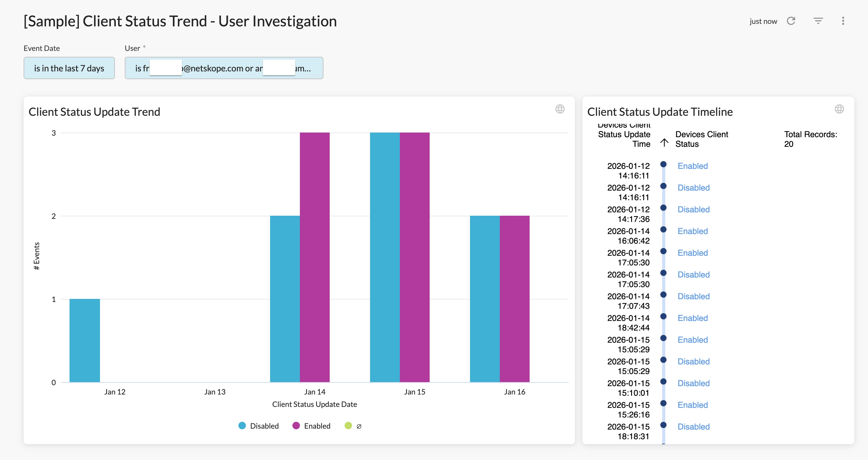Click the Enabled bar for Jan 14
This screenshot has width=868, height=460.
pyautogui.click(x=314, y=257)
